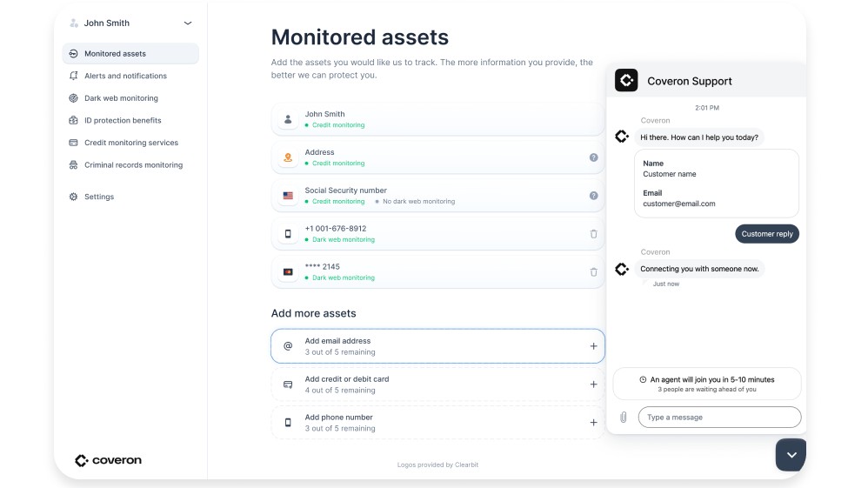Click the Add phone number row
This screenshot has width=868, height=488.
(x=437, y=423)
